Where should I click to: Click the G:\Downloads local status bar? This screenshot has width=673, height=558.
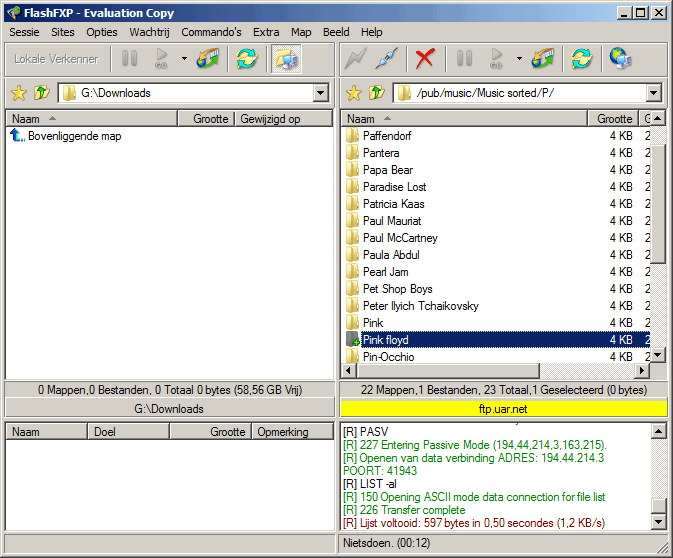(x=169, y=409)
